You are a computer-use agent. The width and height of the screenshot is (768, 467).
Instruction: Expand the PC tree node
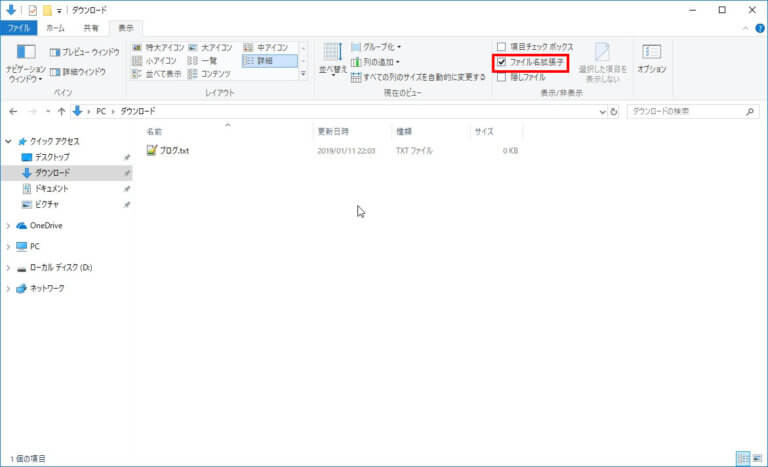pyautogui.click(x=8, y=246)
